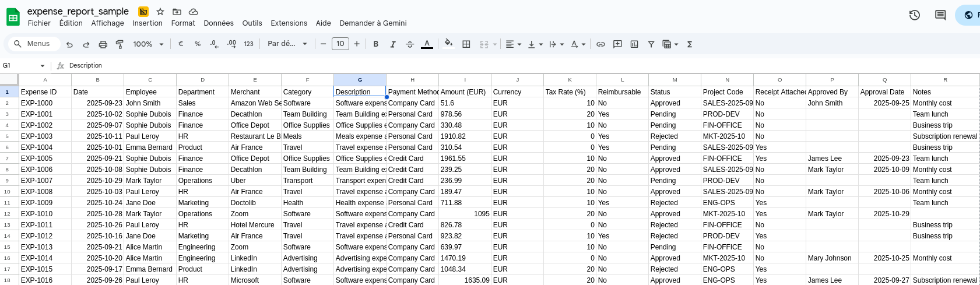Image resolution: width=980 pixels, height=285 pixels.
Task: Toggle bold formatting
Action: (x=376, y=44)
